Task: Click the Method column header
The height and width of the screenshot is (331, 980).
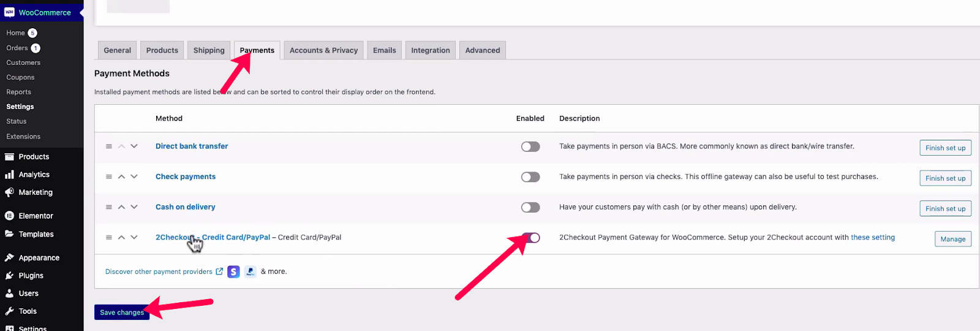Action: (169, 118)
